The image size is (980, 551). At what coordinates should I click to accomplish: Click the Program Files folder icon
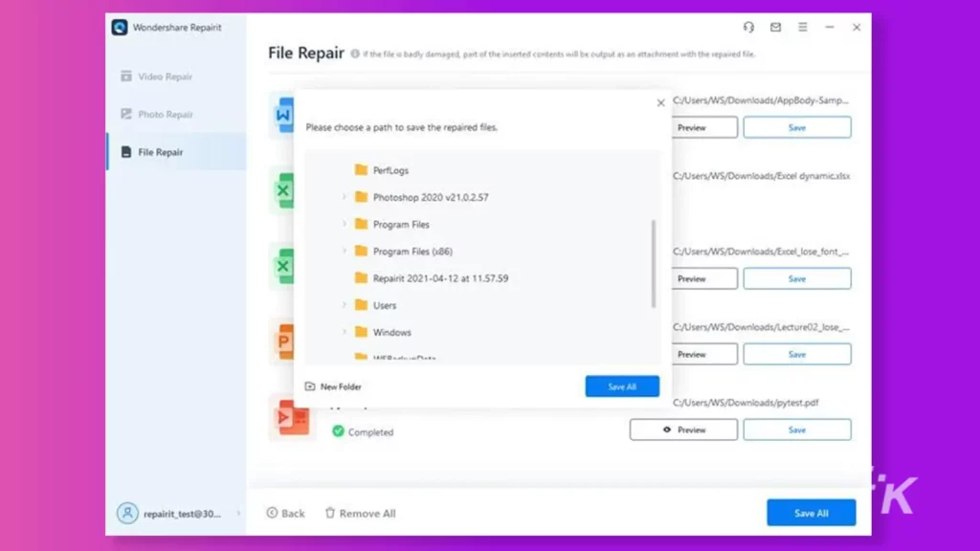point(361,224)
